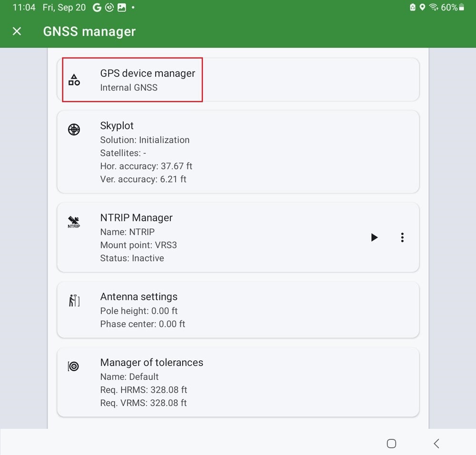
Task: Tap the Req. HRMS 328.08 ft value
Action: 143,390
